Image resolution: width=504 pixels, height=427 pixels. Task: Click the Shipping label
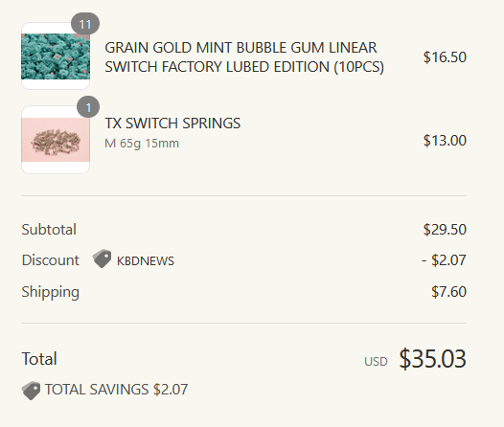pos(51,292)
